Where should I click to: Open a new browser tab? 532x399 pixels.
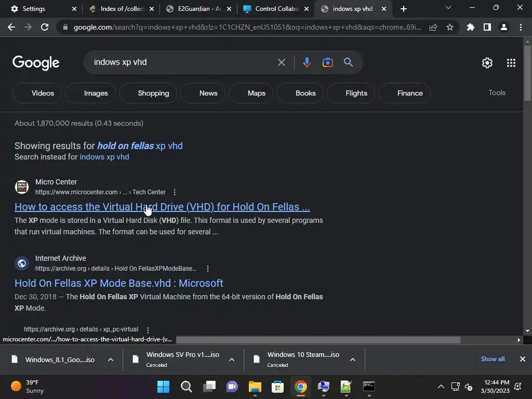(x=403, y=9)
